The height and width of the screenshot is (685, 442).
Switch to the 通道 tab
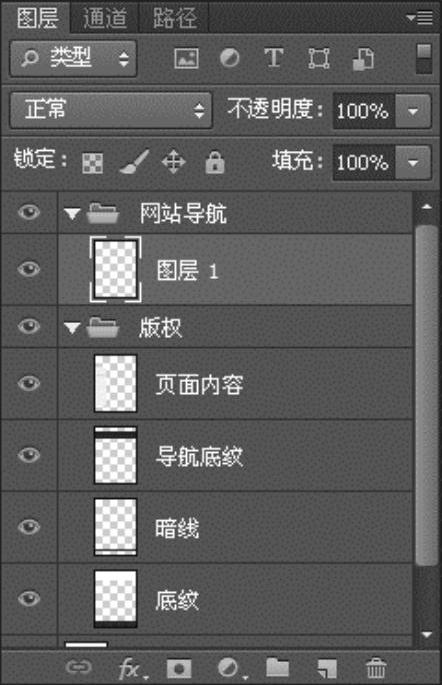pos(105,18)
